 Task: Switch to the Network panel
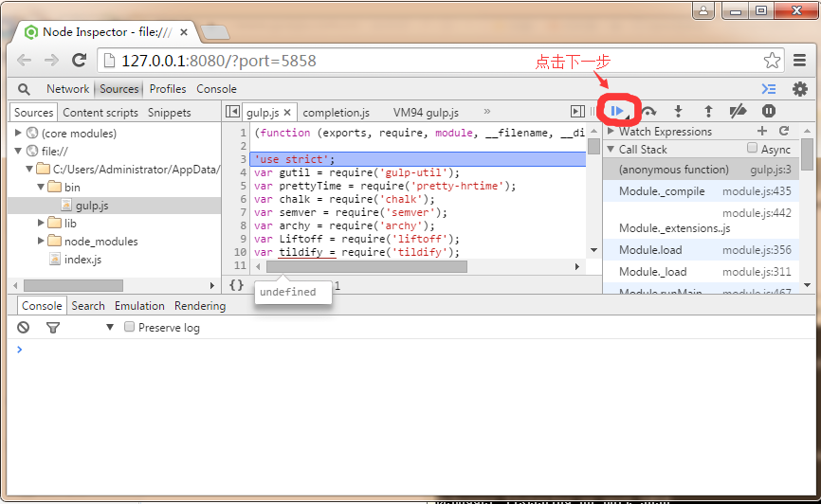[67, 89]
